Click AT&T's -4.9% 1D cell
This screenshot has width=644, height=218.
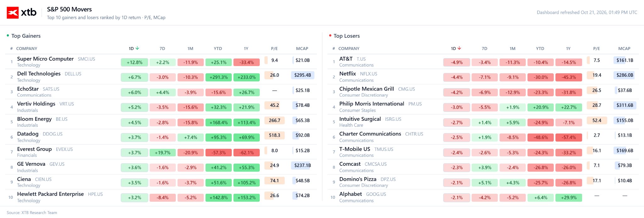[x=457, y=62]
